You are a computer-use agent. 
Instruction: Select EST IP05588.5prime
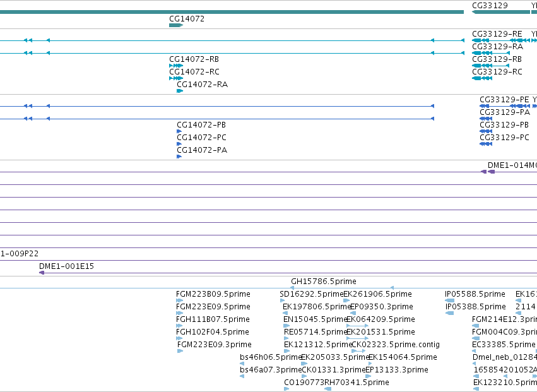coord(475,294)
